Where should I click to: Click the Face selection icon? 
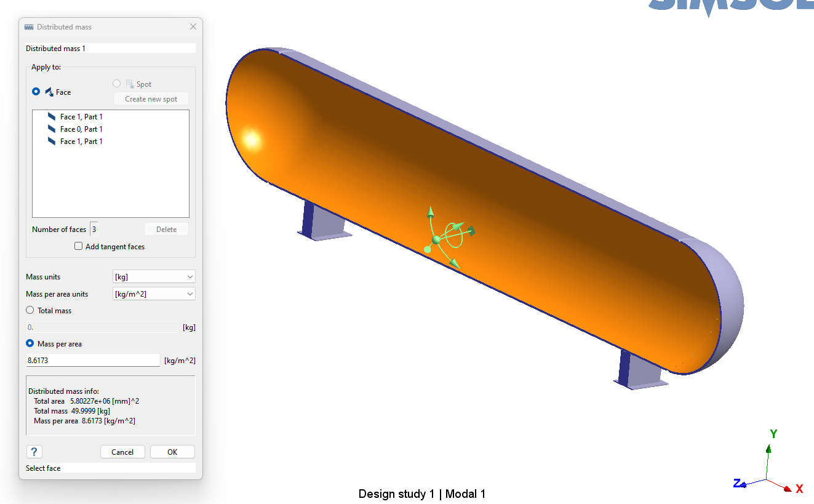tap(49, 92)
